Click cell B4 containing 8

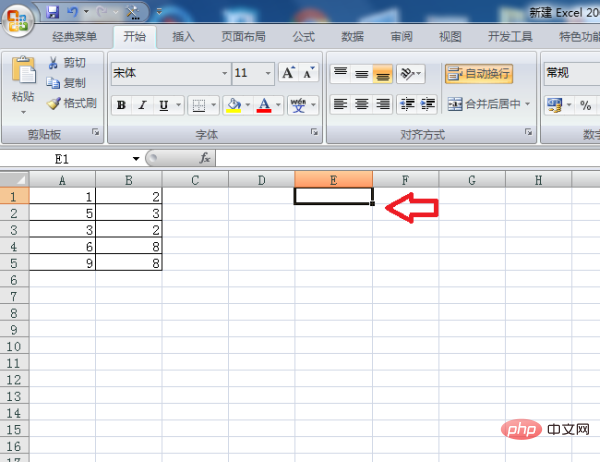pos(129,246)
